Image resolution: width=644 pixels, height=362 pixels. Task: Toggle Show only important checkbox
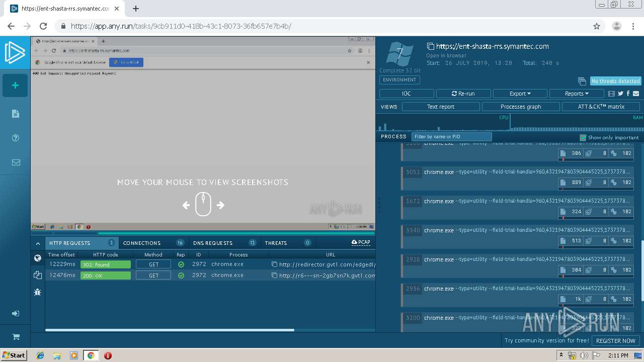coord(583,137)
